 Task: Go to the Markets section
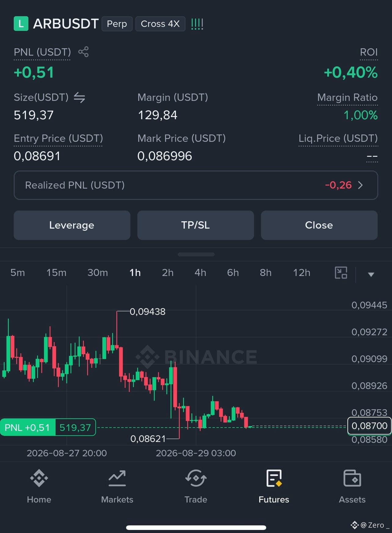[x=117, y=487]
